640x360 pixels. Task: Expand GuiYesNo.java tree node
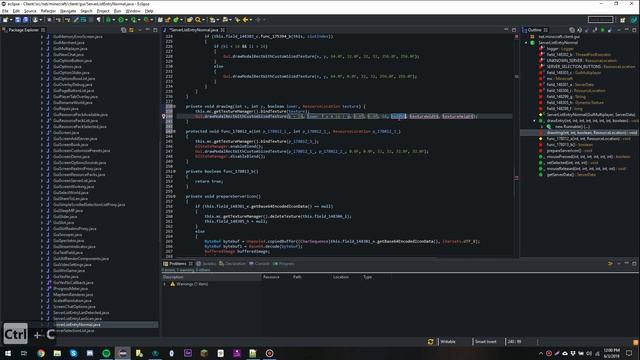(x=42, y=277)
